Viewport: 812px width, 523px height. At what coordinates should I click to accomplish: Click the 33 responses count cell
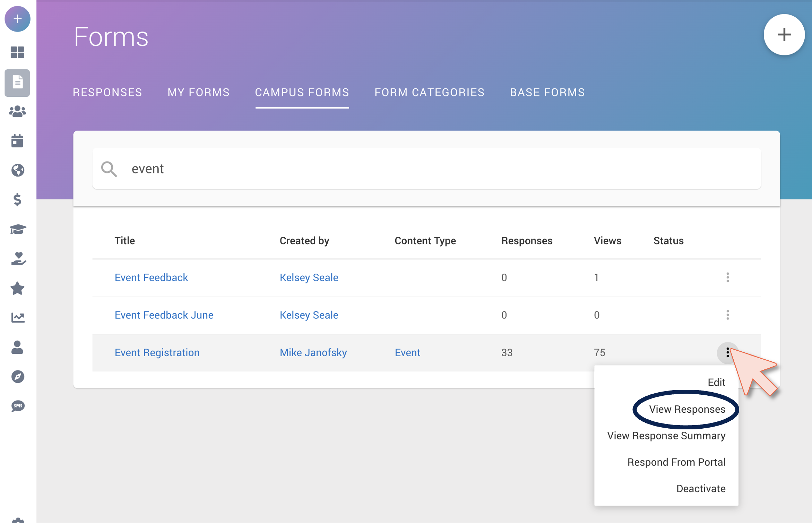[507, 352]
